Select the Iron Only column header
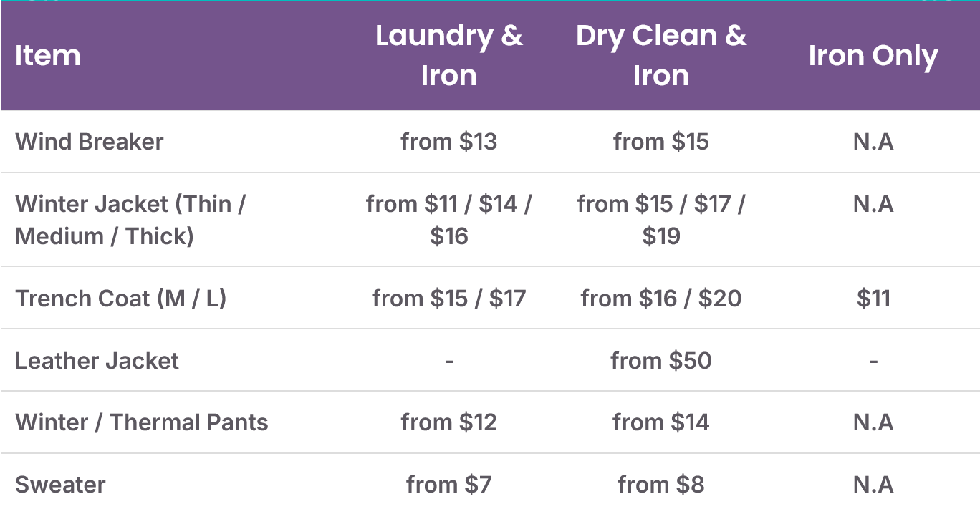Viewport: 980px width, 514px height. pyautogui.click(x=873, y=56)
